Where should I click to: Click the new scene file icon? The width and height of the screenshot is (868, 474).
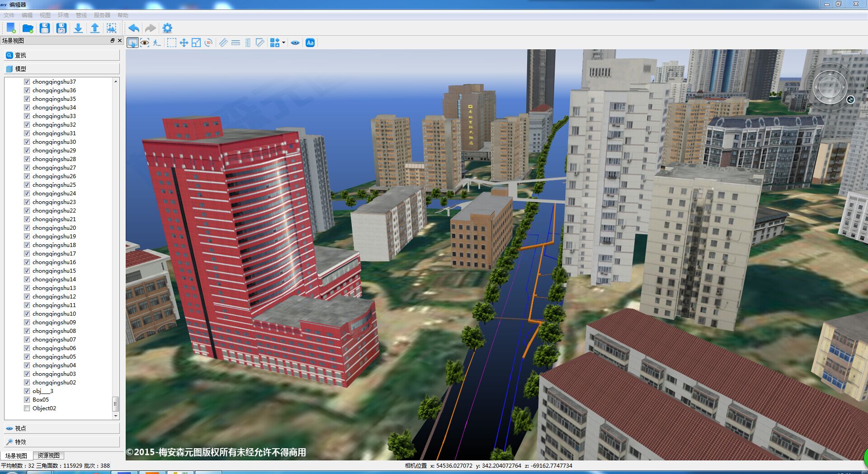[11, 28]
